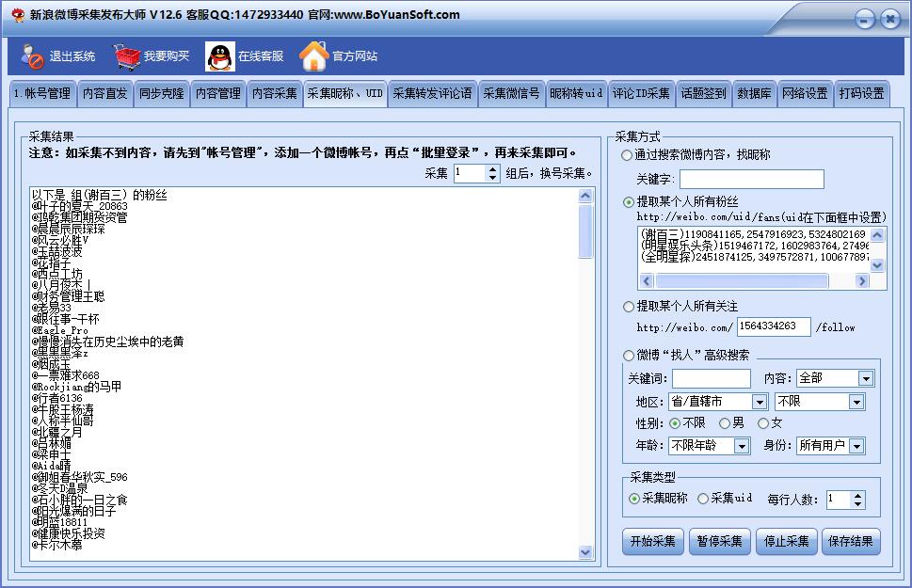The height and width of the screenshot is (588, 912).
Task: Click the 暂停采集 button
Action: coord(720,542)
